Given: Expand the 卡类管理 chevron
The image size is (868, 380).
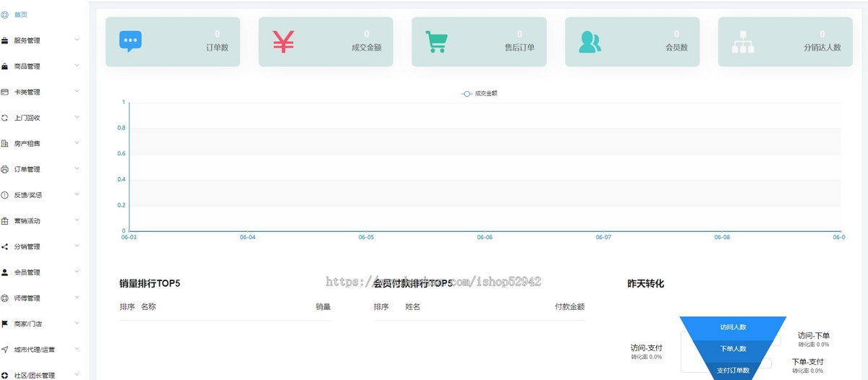Looking at the screenshot, I should (x=77, y=91).
